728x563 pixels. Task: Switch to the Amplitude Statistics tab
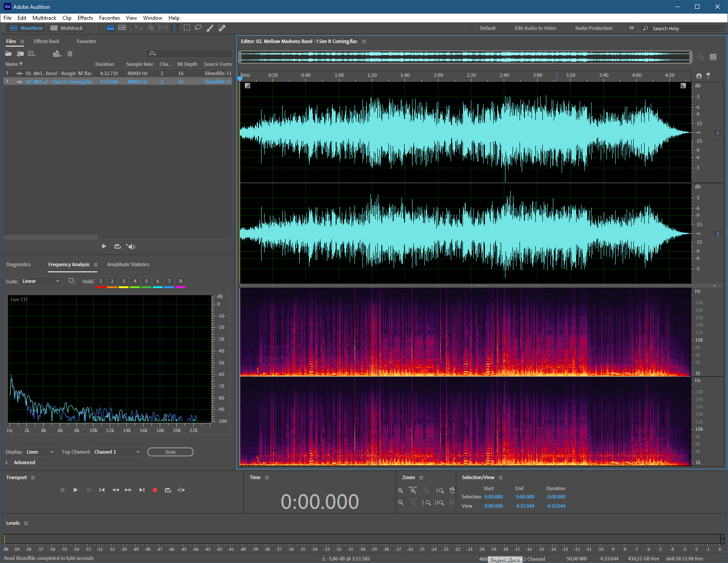click(x=128, y=264)
